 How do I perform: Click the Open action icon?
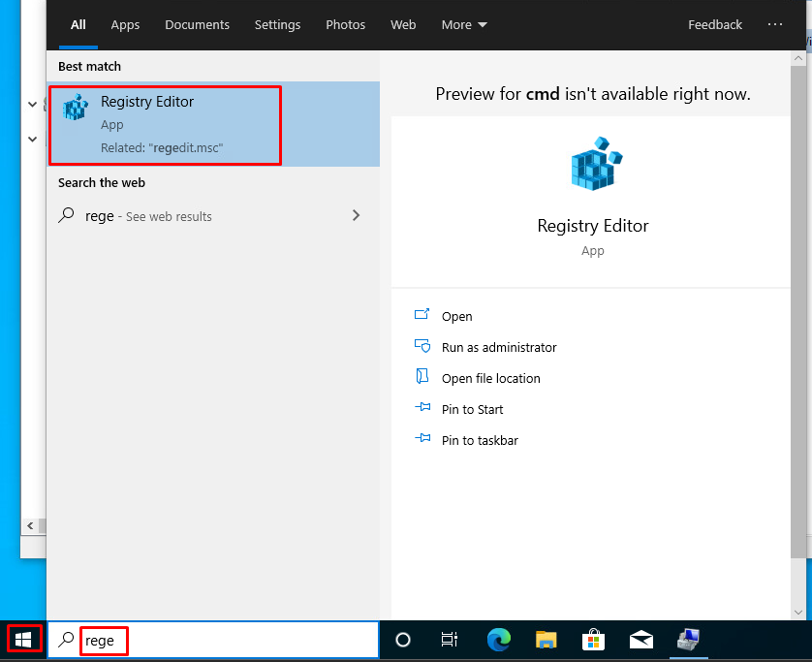point(422,314)
